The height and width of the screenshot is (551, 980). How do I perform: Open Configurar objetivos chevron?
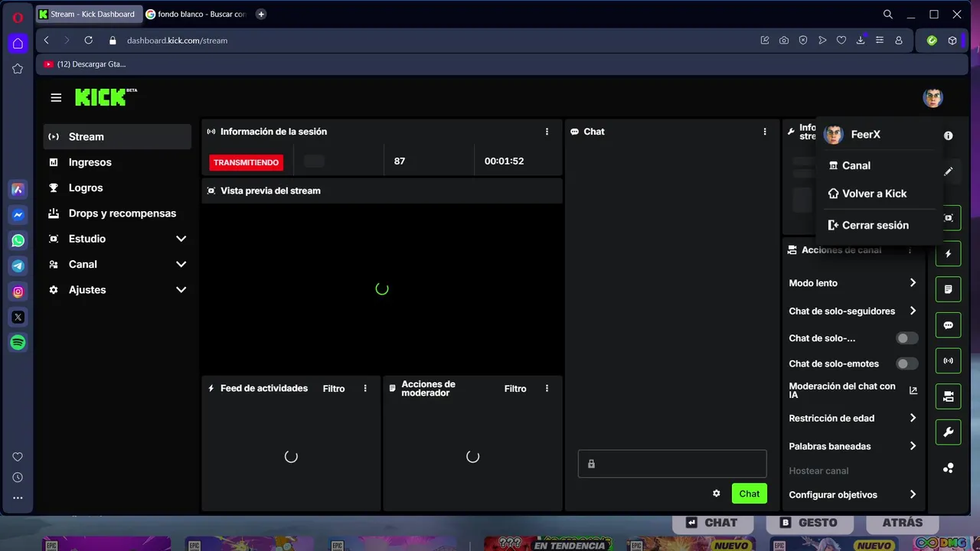tap(913, 494)
